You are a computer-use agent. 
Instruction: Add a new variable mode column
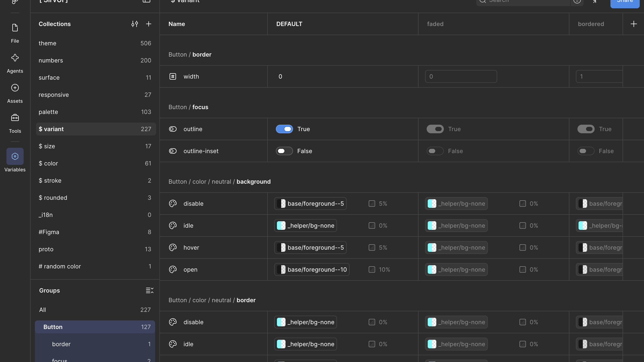[634, 24]
